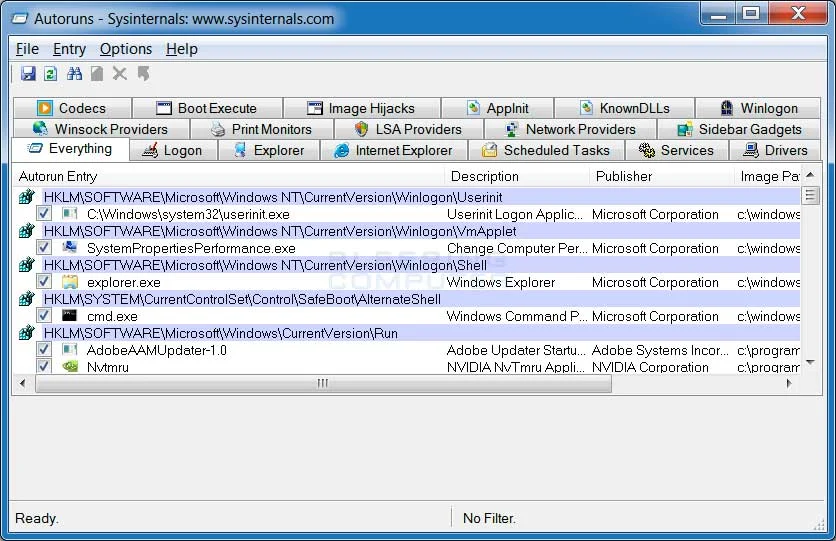Open the Options menu
Image resolution: width=836 pixels, height=541 pixels.
[x=126, y=49]
